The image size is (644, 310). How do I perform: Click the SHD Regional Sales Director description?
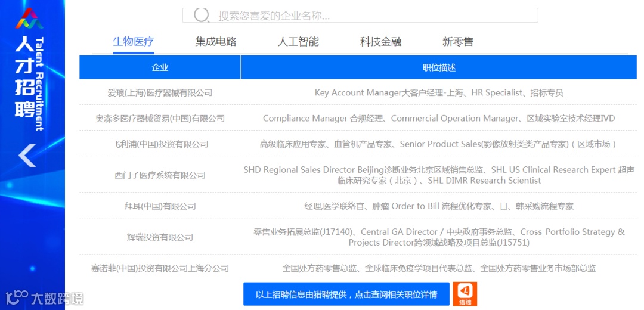[439, 175]
